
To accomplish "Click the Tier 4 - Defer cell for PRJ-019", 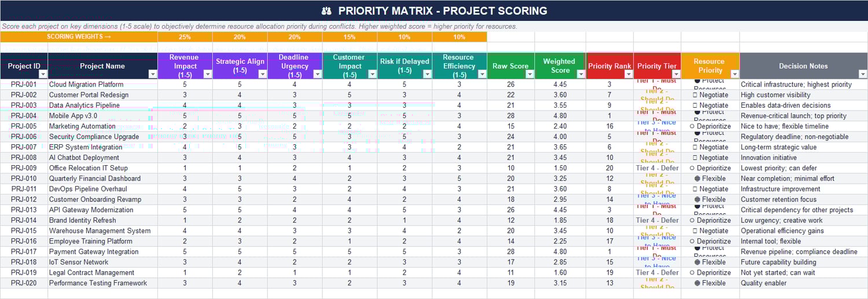I will coord(657,272).
